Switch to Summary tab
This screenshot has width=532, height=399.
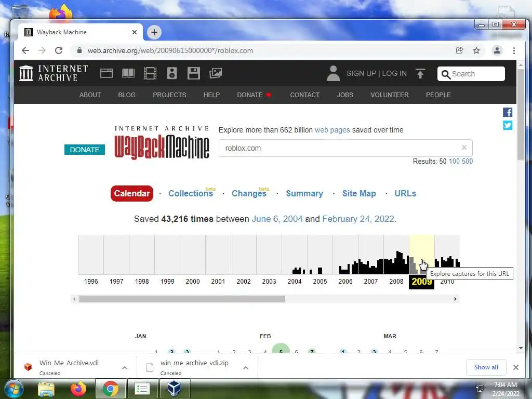(304, 193)
